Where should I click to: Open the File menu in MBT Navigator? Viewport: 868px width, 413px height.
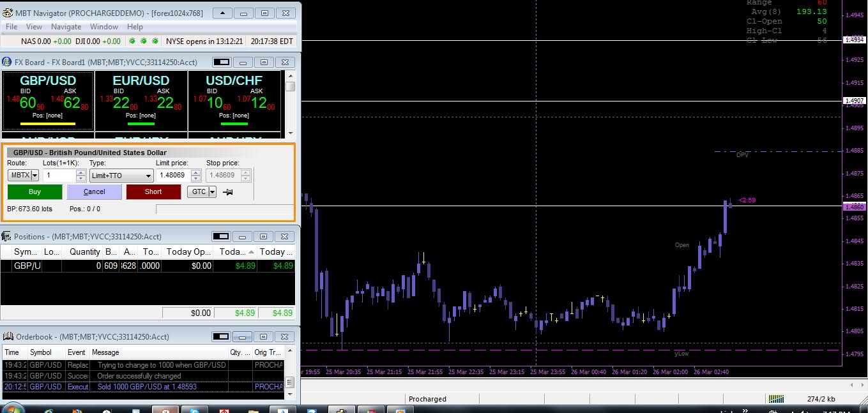click(11, 27)
